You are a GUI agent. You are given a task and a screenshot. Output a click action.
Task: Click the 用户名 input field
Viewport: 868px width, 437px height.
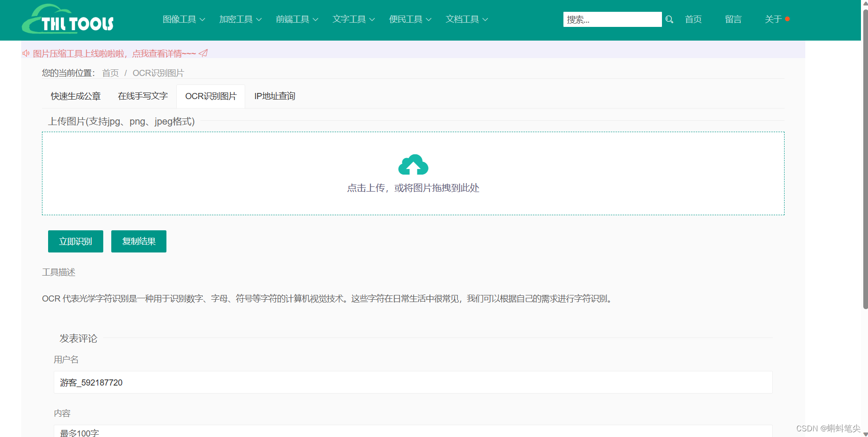click(413, 382)
